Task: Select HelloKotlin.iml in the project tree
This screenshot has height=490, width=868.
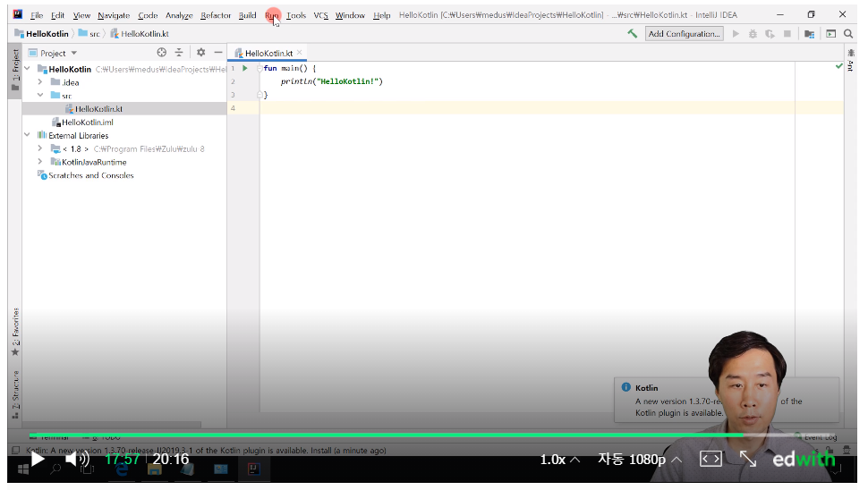Action: (87, 122)
